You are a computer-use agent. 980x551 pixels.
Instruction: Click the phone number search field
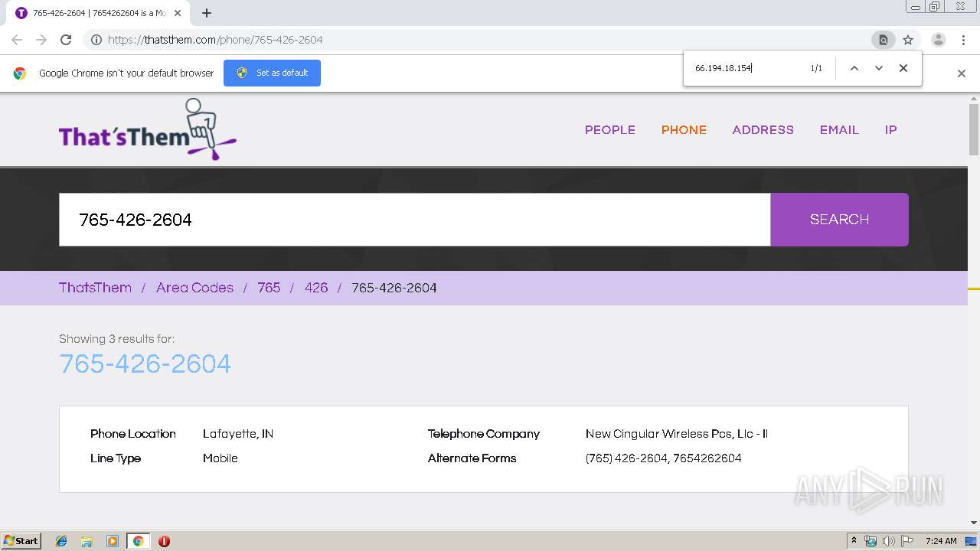point(414,220)
